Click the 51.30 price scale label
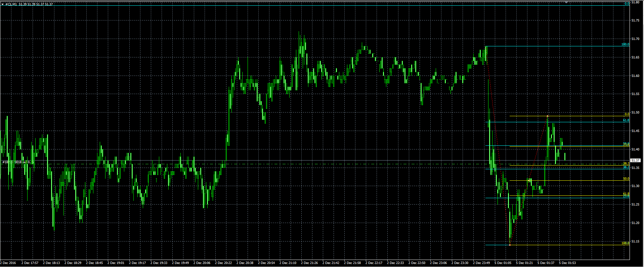 pos(635,186)
